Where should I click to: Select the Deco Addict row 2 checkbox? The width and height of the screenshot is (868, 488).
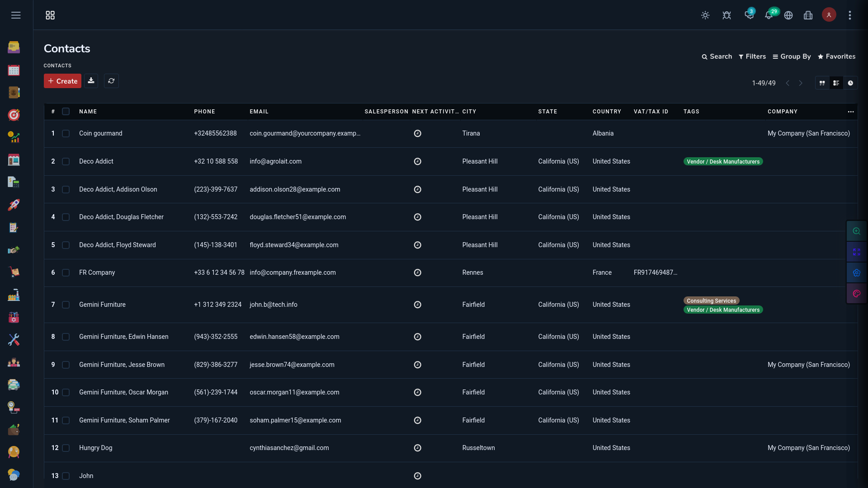[66, 162]
